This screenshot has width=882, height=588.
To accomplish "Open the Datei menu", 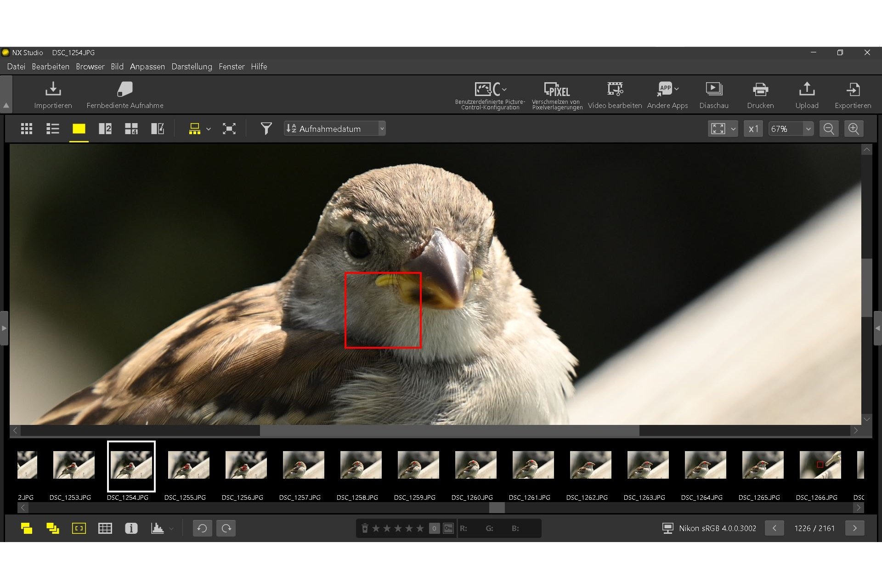I will [16, 67].
